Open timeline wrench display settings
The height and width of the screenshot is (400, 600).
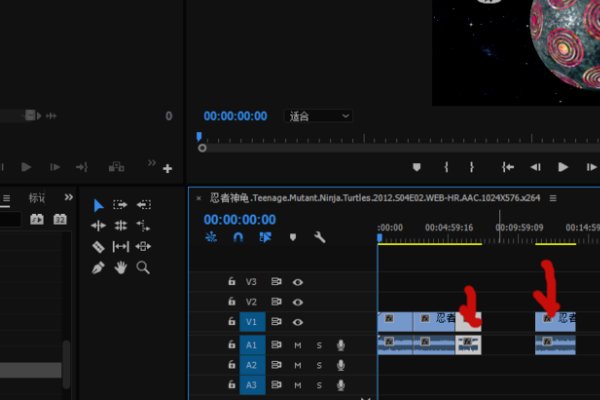click(320, 238)
